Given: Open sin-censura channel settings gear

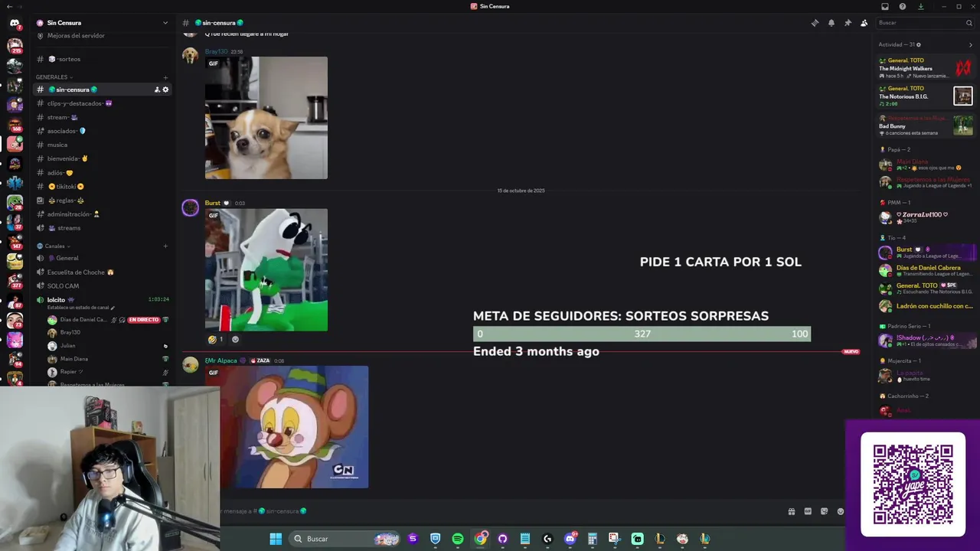Looking at the screenshot, I should click(165, 90).
